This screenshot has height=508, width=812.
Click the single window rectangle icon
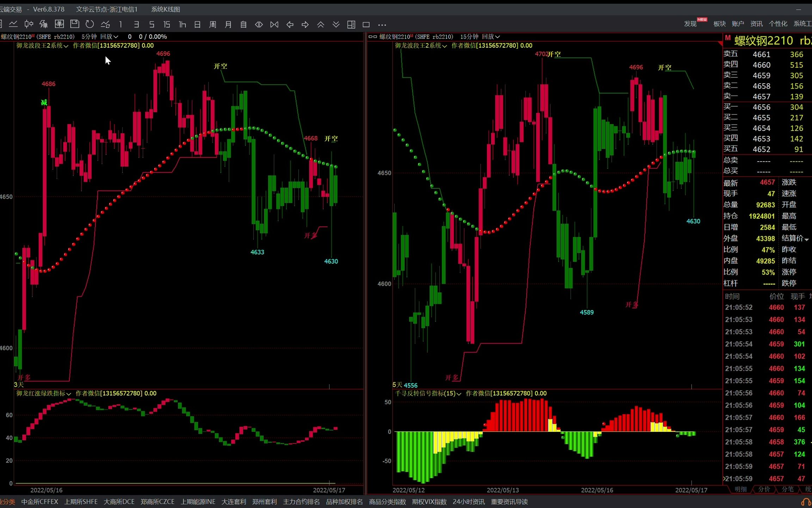pos(366,24)
